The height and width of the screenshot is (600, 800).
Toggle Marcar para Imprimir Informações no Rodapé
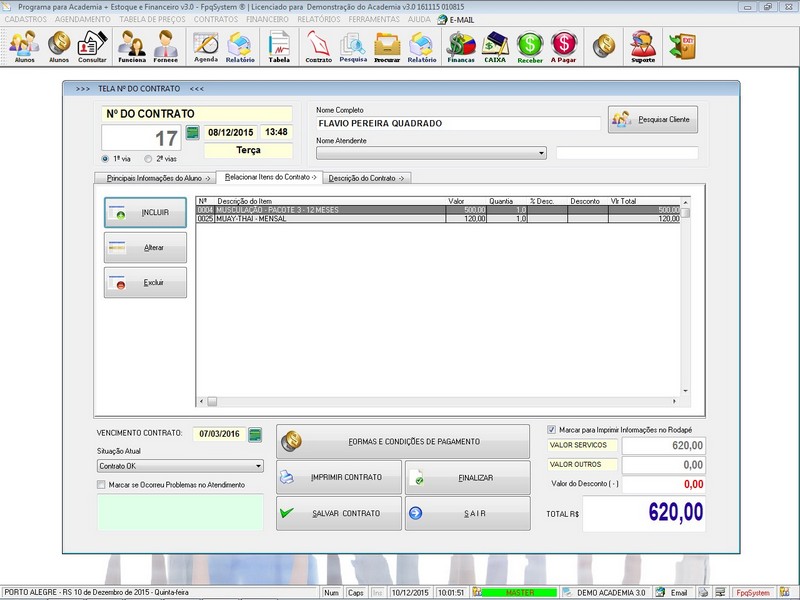coord(552,430)
